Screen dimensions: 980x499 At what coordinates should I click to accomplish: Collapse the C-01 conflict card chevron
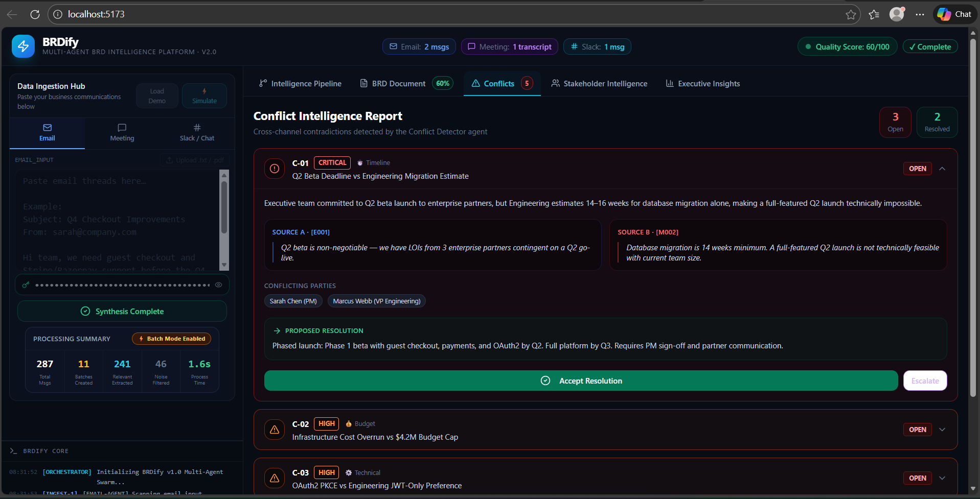942,169
